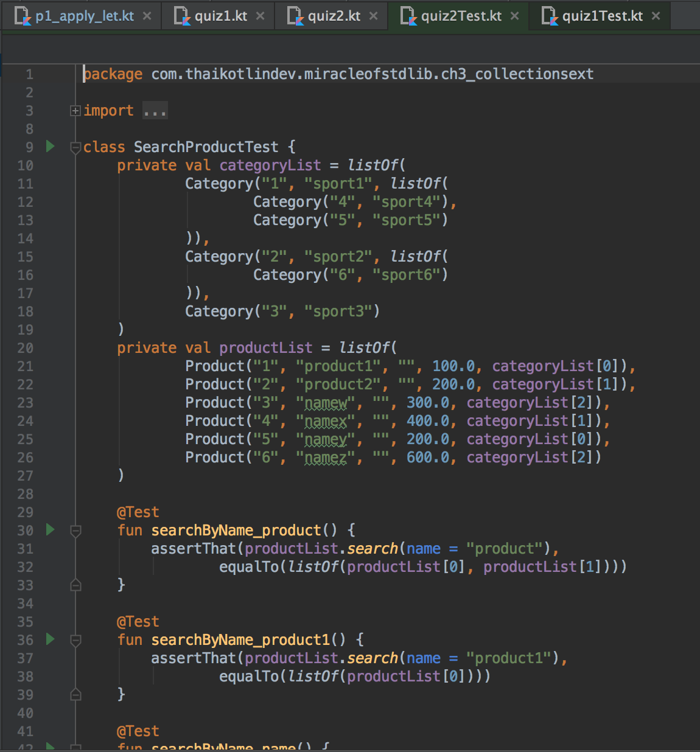Collapse the SearchProductTest class body
Viewport: 700px width, 752px height.
point(75,147)
